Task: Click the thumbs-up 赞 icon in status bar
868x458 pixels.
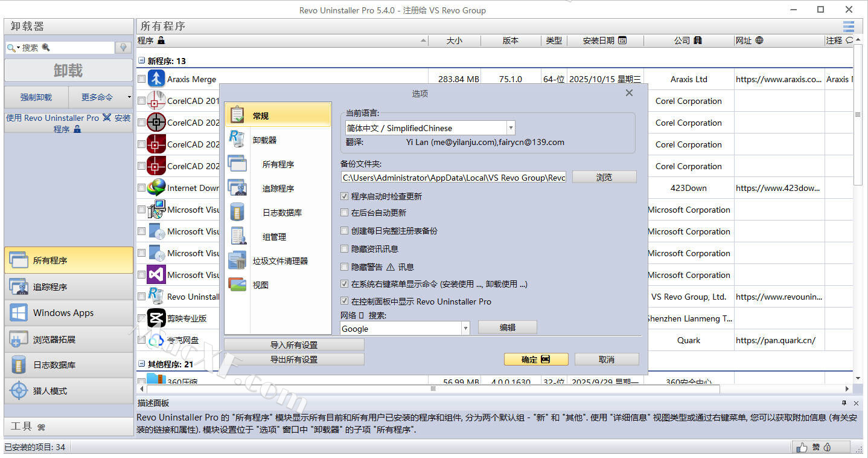Action: [x=802, y=447]
